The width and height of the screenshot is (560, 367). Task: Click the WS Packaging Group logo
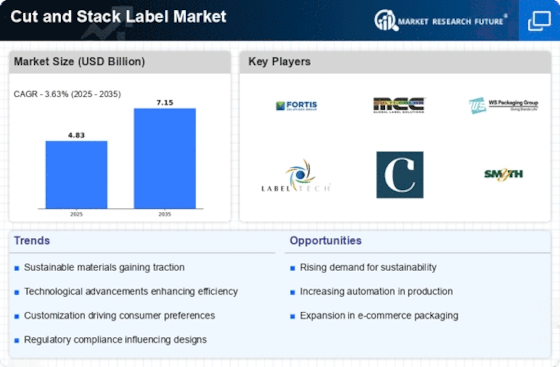503,106
